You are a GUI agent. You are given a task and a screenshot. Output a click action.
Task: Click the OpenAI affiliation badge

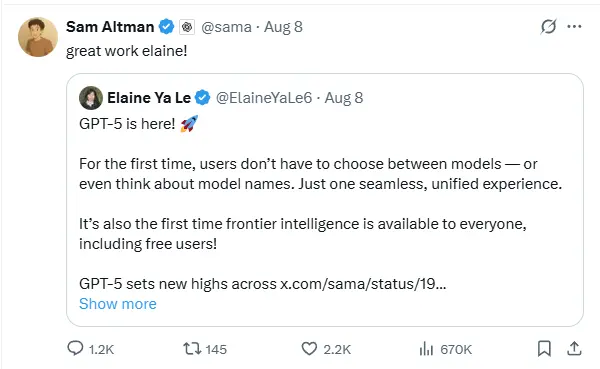pos(187,27)
